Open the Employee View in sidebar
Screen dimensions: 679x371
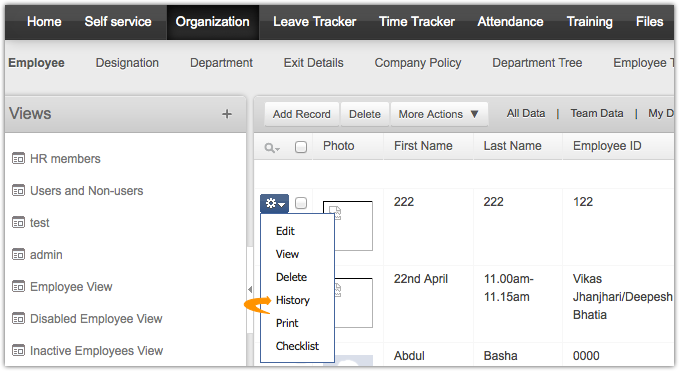tap(71, 287)
